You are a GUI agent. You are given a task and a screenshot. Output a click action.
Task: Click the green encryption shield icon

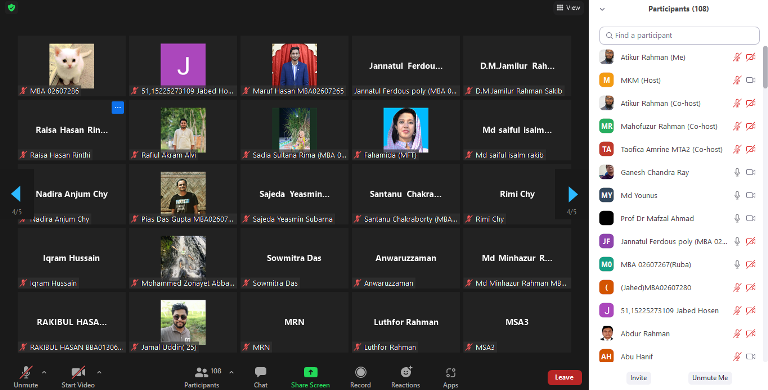pos(11,8)
